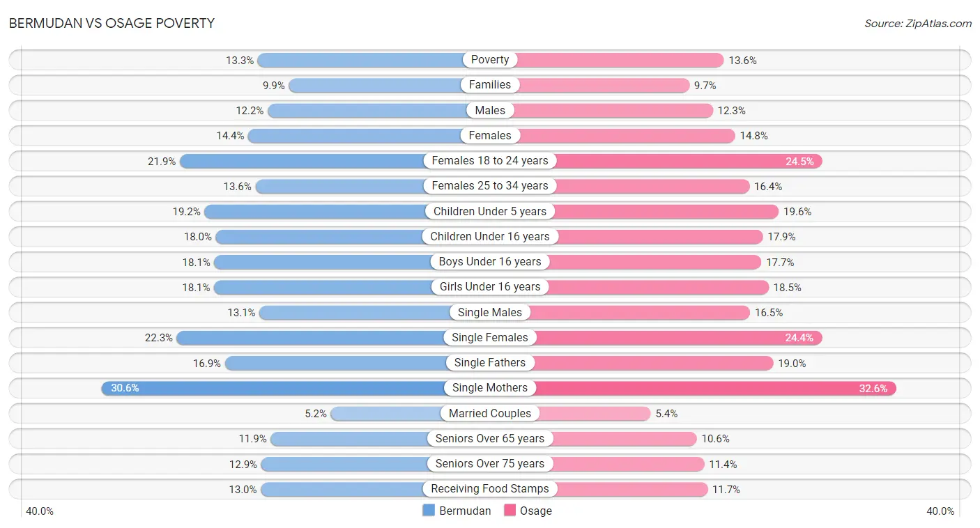Click the Bermudan Married Couples 5.2% bar
The width and height of the screenshot is (980, 528).
[x=410, y=413]
